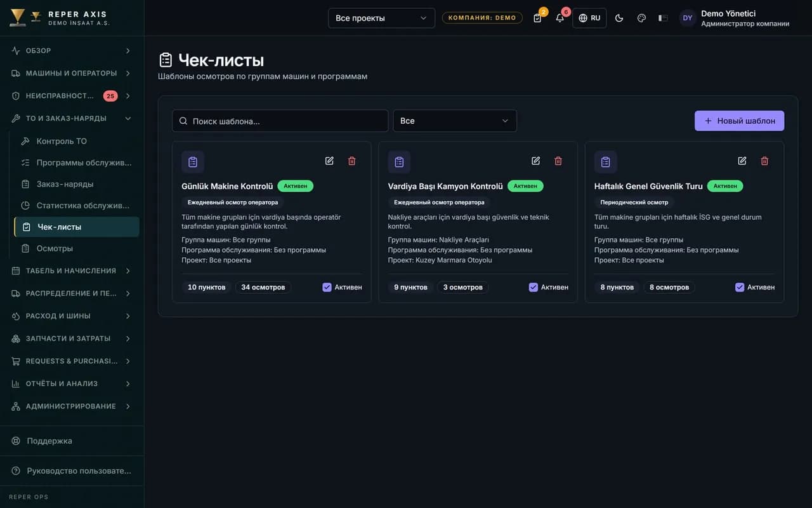812x508 pixels.
Task: Open Программы обслуживания sidebar item
Action: tap(77, 163)
